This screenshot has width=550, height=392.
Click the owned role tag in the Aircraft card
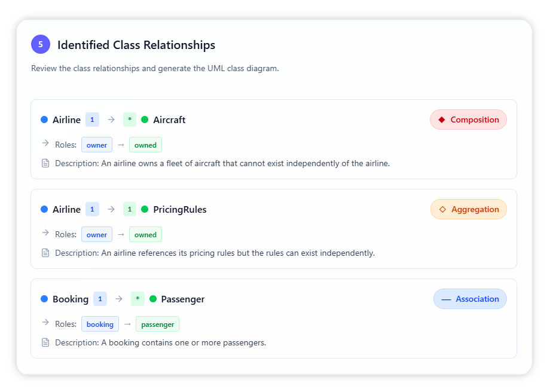click(145, 145)
